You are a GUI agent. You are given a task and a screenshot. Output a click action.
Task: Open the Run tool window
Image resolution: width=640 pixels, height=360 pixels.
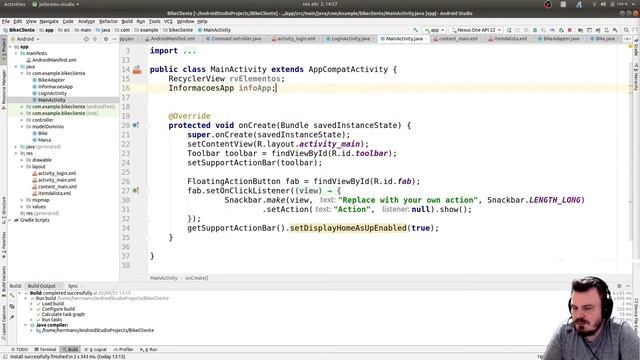[149, 350]
